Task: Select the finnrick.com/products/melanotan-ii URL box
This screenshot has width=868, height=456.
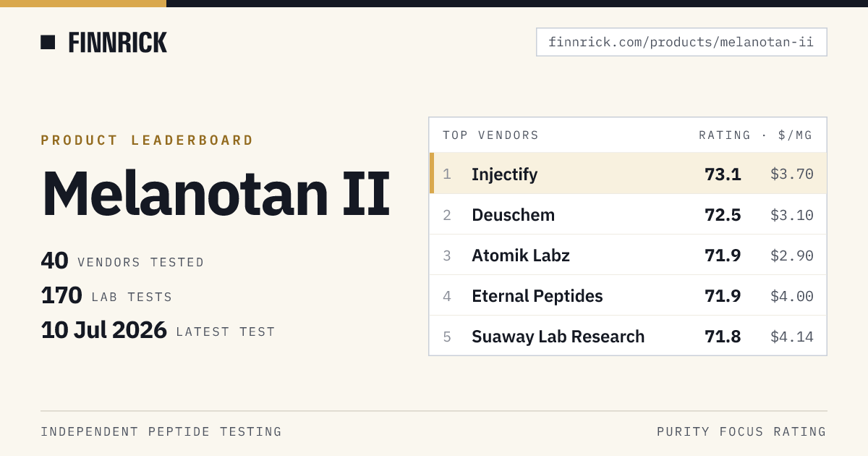Action: pos(681,42)
